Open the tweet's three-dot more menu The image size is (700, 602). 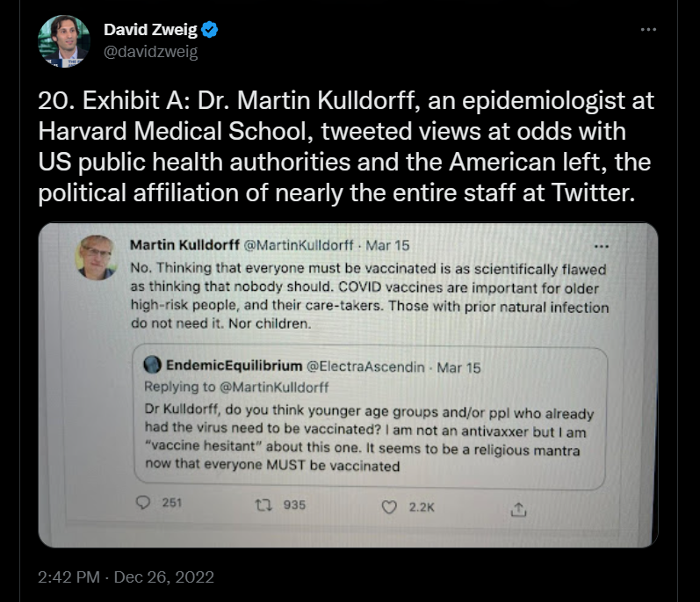pyautogui.click(x=648, y=29)
